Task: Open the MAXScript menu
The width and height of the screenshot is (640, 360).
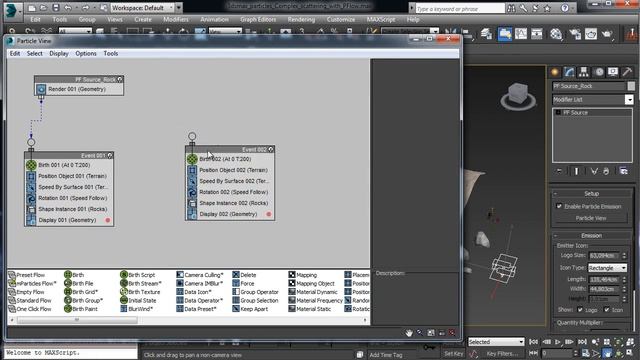Action: point(381,20)
